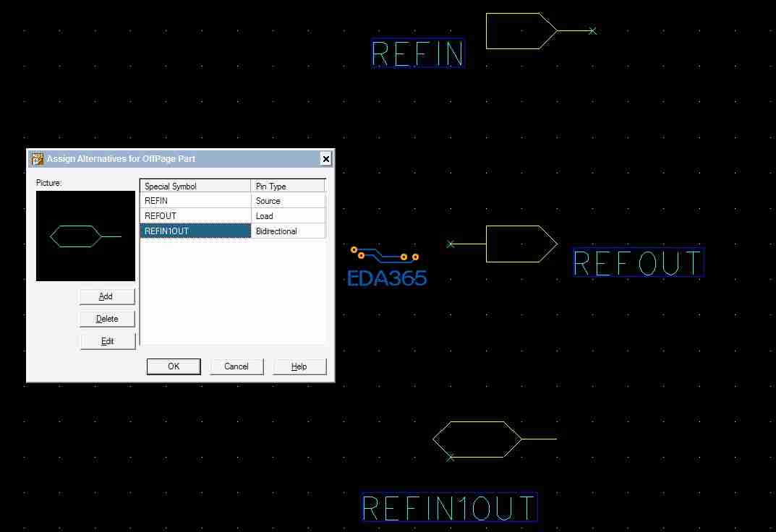The width and height of the screenshot is (776, 532).
Task: Select the REFIN off-page symbol shape
Action: click(x=521, y=31)
